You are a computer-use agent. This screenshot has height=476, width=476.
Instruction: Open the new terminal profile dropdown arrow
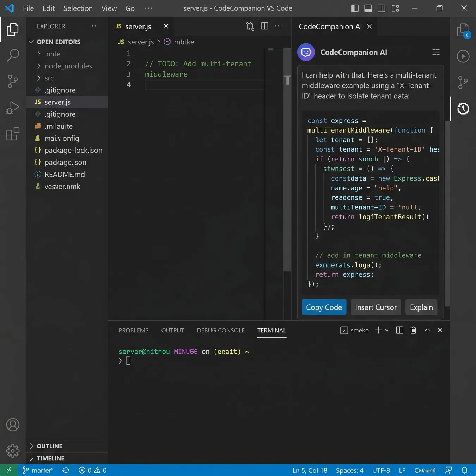click(387, 330)
